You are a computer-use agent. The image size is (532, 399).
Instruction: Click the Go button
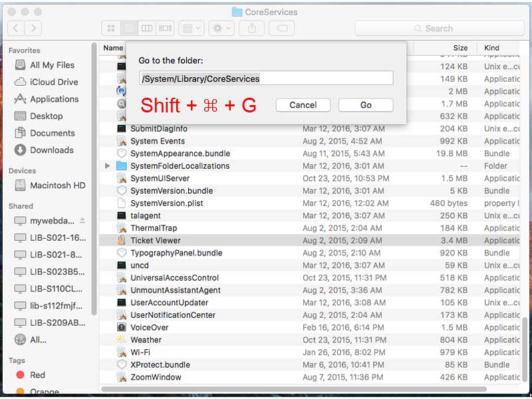(x=366, y=105)
